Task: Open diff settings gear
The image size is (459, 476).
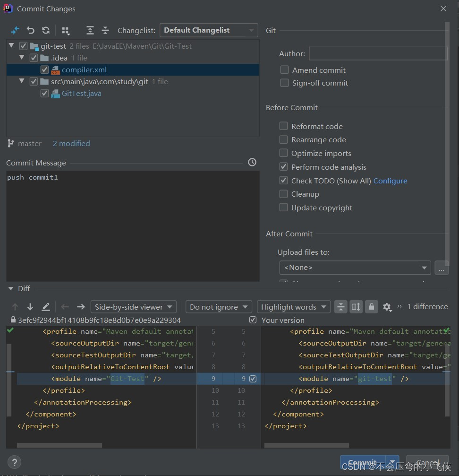Action: (387, 307)
